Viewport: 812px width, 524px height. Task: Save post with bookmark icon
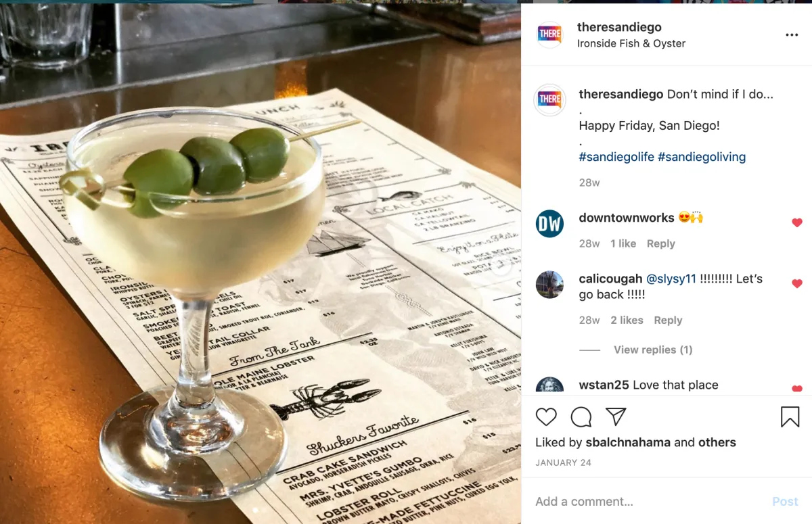790,416
